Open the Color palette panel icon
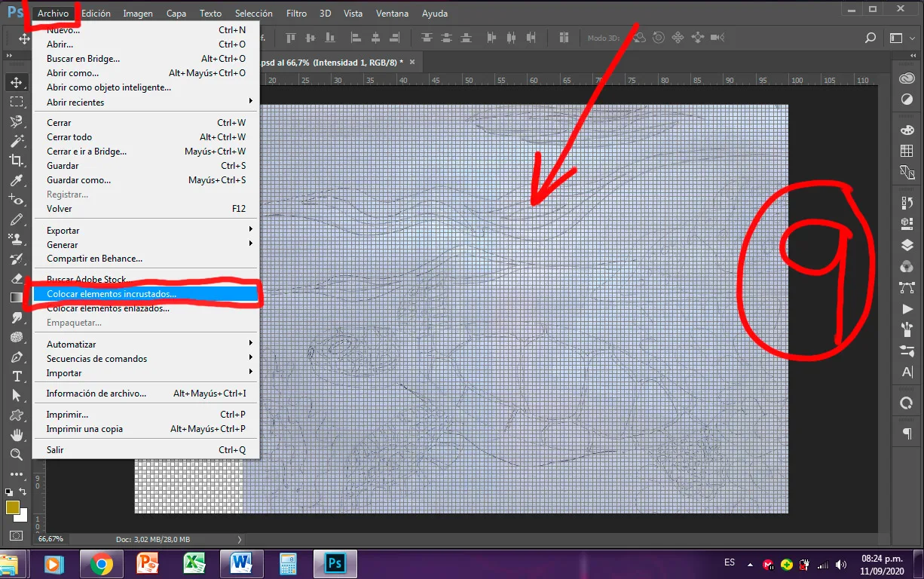This screenshot has height=579, width=924. [x=907, y=130]
